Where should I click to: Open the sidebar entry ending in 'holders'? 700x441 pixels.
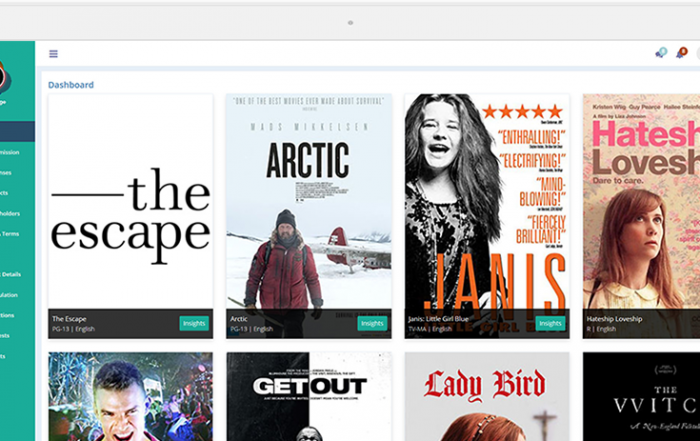point(10,213)
